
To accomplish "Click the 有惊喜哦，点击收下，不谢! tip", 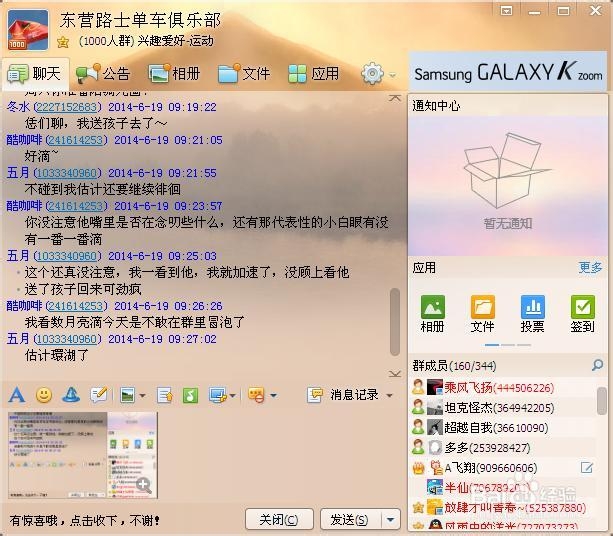I will [84, 520].
